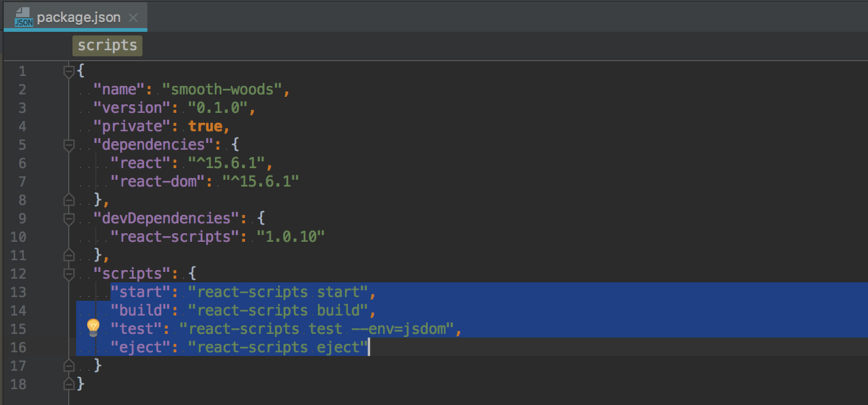Collapse the devDependencies block via its fold arrow

pos(69,218)
